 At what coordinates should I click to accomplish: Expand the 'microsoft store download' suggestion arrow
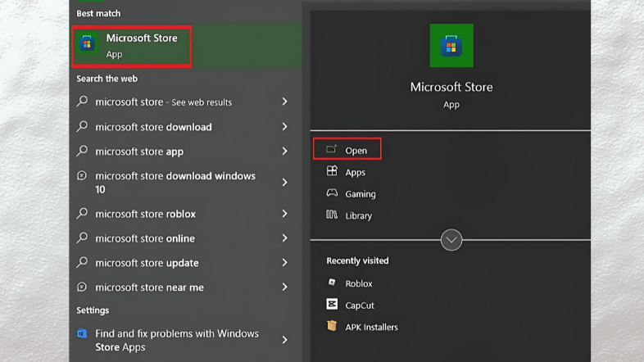tap(284, 127)
